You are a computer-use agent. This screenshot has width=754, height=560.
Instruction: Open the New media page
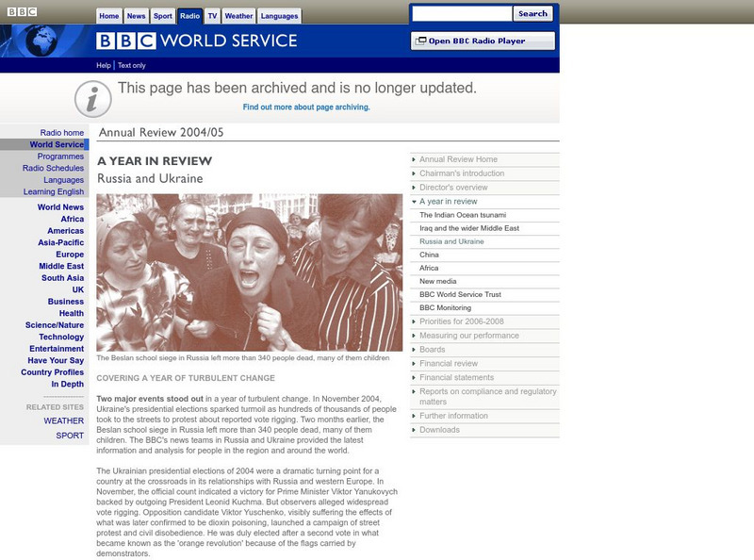tap(438, 281)
